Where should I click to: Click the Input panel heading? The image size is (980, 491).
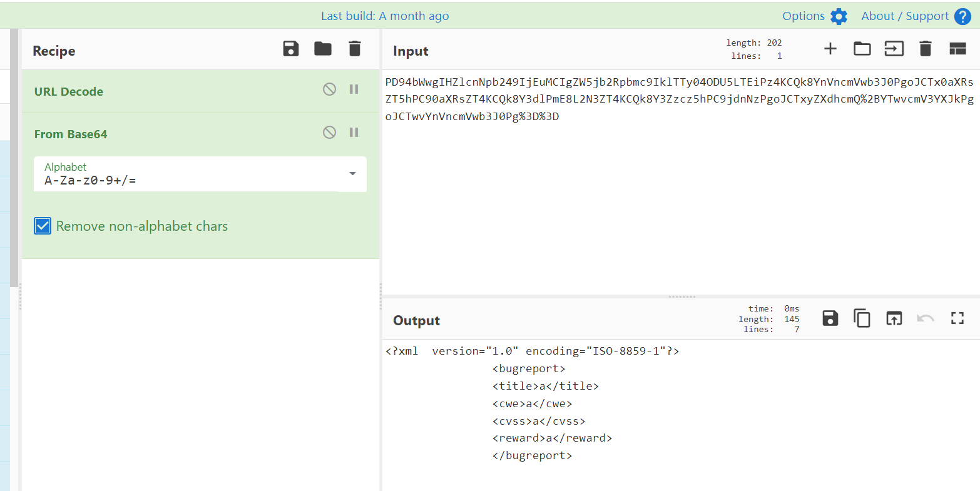click(411, 51)
